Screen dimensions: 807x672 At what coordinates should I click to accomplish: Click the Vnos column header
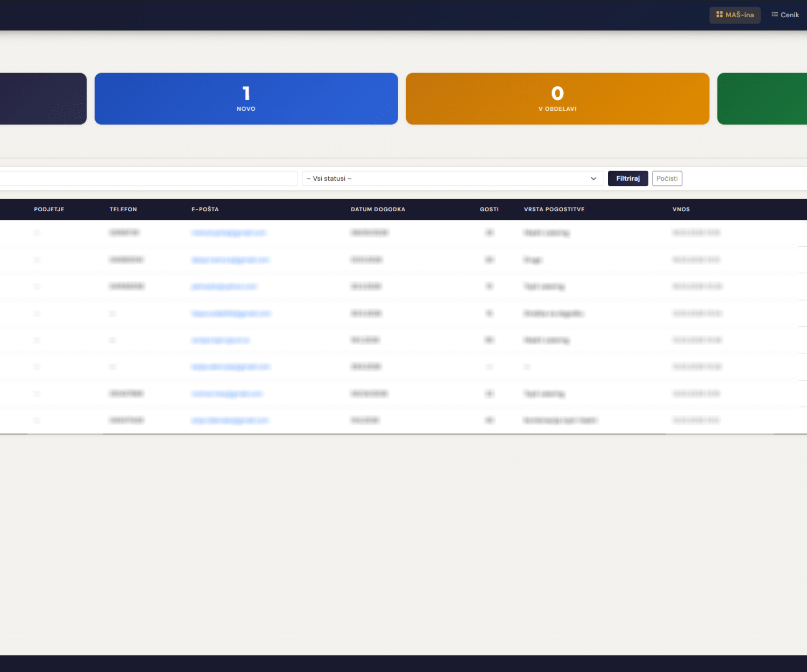[x=681, y=209]
